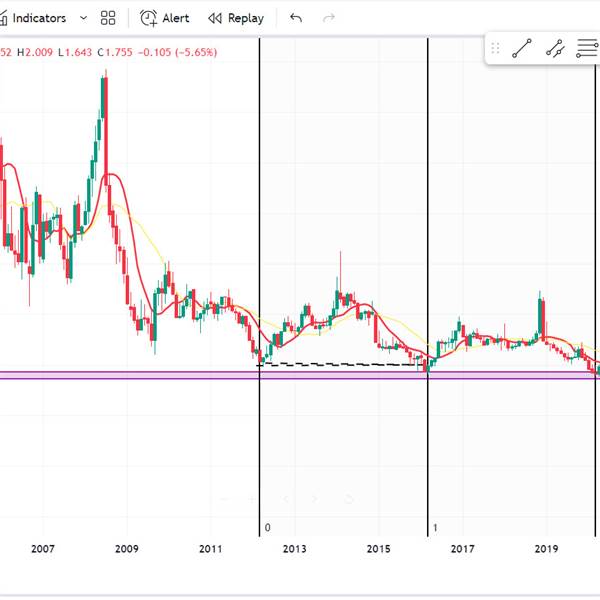Undo the last chart action
This screenshot has height=600, width=600.
point(296,18)
